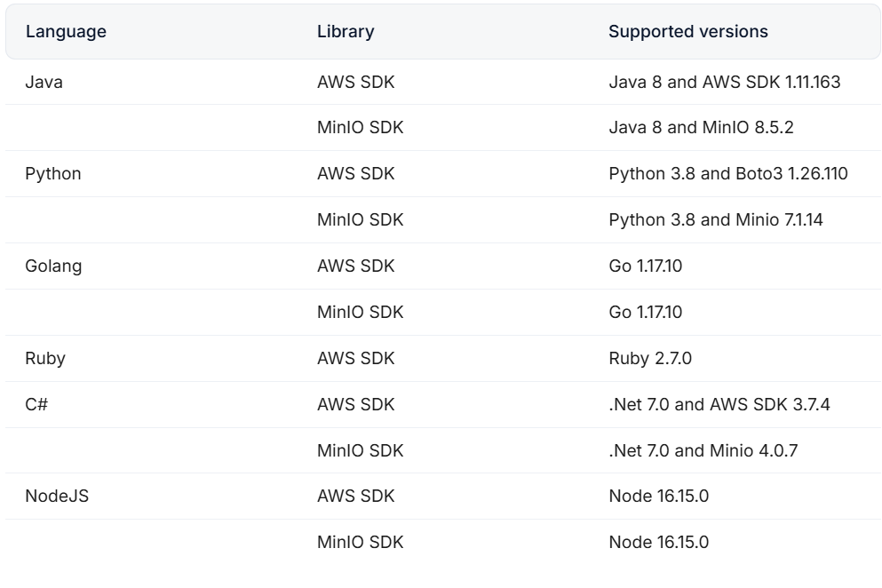Click the Golang language cell
This screenshot has width=882, height=588.
coord(53,266)
